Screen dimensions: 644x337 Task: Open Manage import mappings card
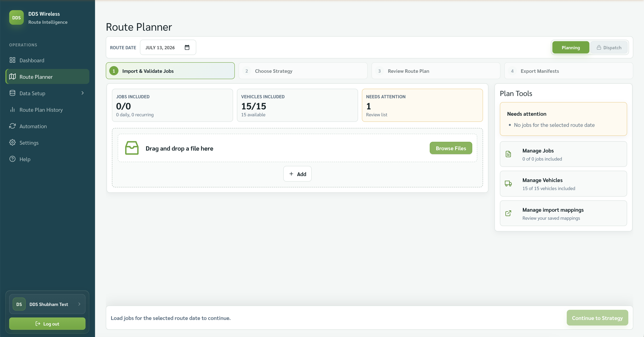coord(563,213)
